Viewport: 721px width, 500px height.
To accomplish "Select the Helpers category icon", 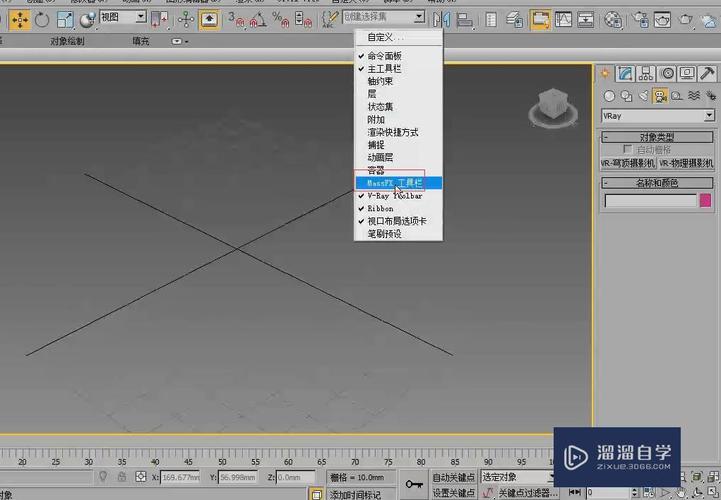I will (677, 96).
